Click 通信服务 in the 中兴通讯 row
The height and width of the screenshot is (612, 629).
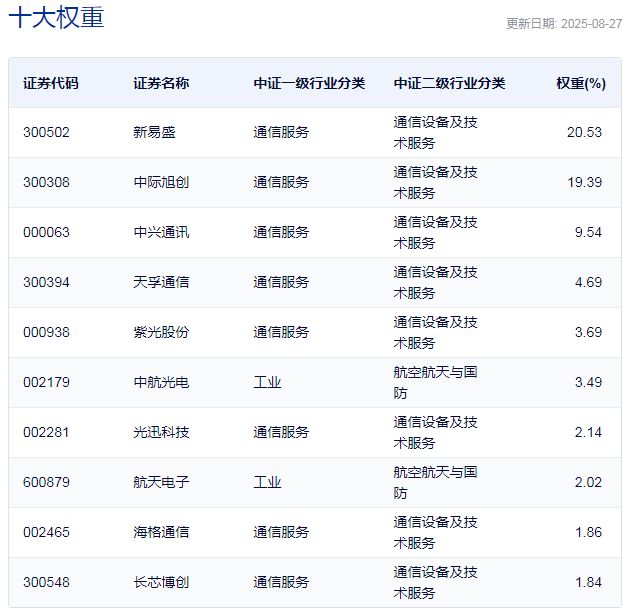click(x=281, y=232)
